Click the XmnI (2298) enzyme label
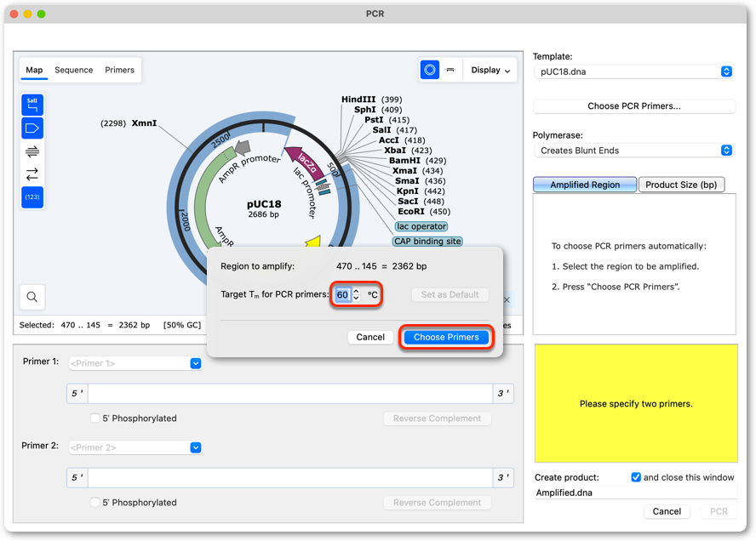The image size is (756, 541). (129, 122)
